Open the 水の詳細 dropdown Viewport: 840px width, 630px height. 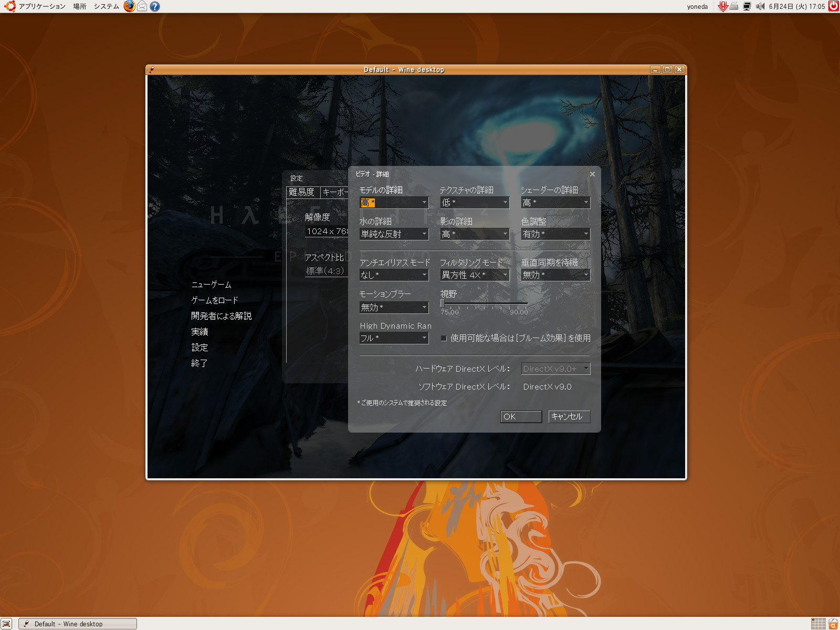coord(394,234)
